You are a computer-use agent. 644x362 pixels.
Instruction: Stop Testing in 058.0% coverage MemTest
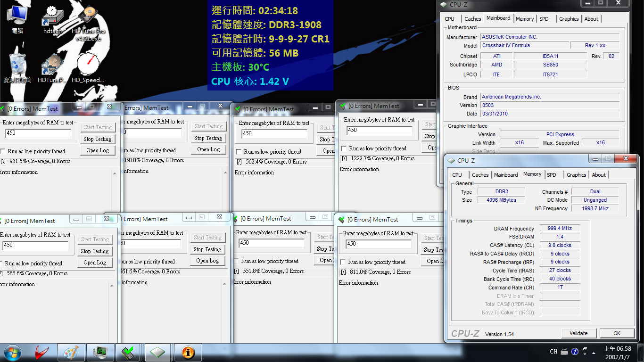click(208, 138)
